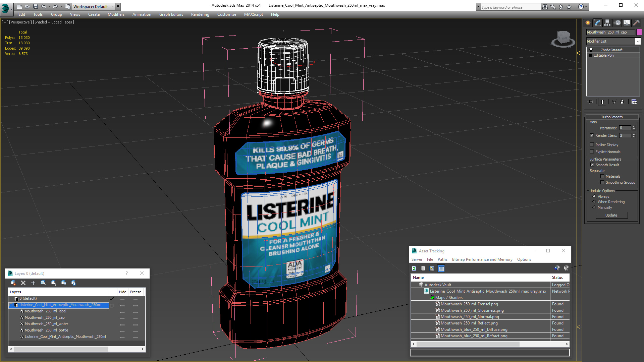Toggle Show End Result icon
This screenshot has height=362, width=644.
[x=602, y=102]
